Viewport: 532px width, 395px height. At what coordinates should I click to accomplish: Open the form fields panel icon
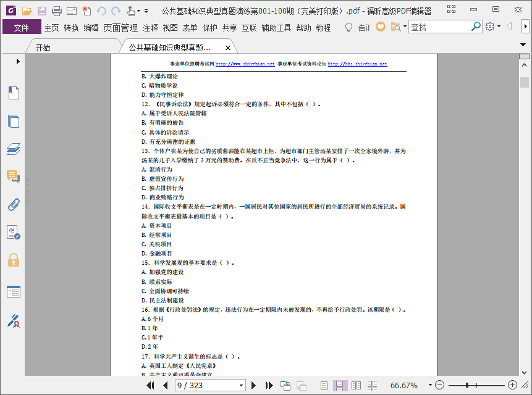pos(14,291)
